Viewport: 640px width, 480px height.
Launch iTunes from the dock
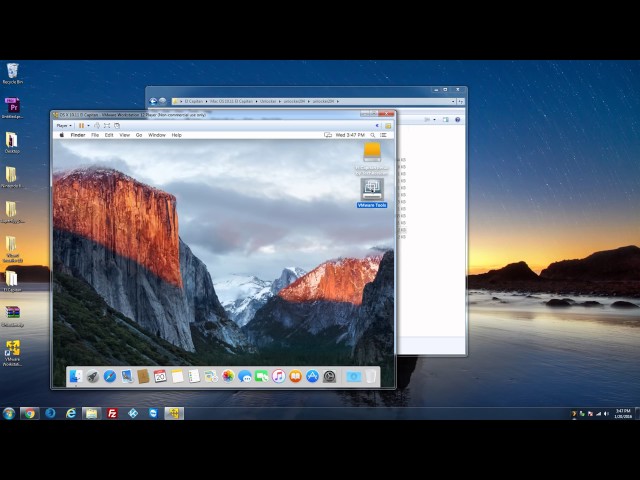pyautogui.click(x=278, y=376)
